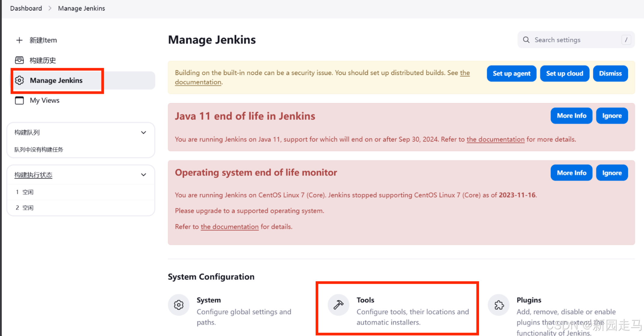Open the Plugins configuration title
Screen dimensions: 644x336
529,300
